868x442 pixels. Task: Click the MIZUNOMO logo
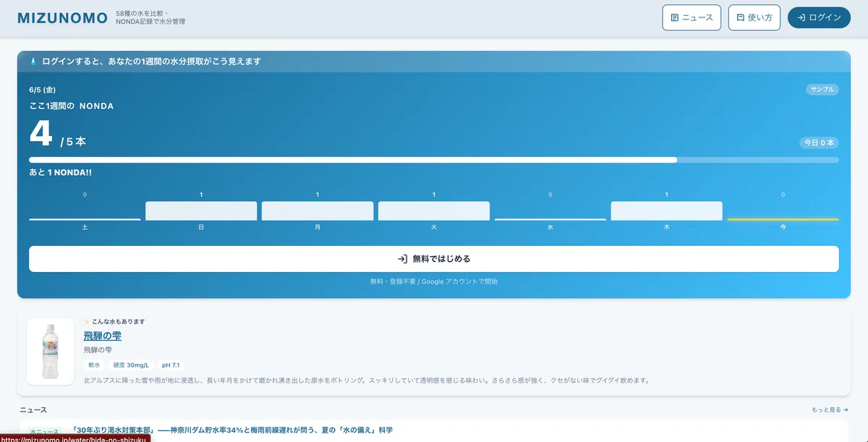pyautogui.click(x=62, y=18)
